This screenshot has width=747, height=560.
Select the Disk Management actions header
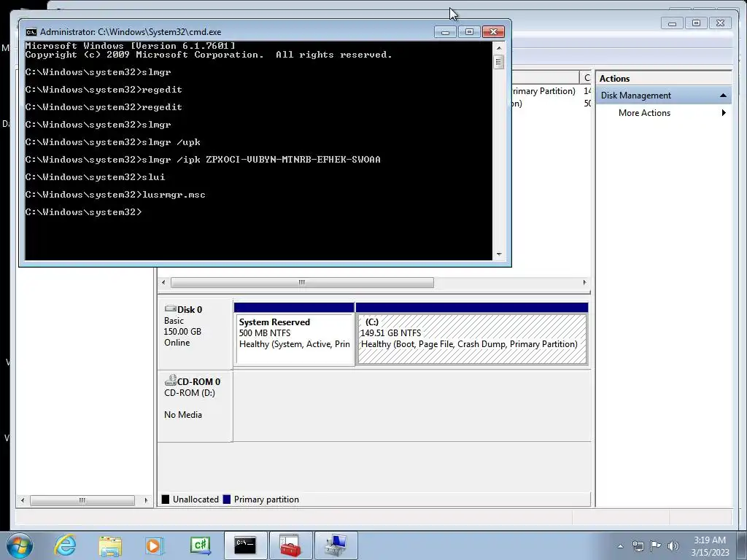(664, 96)
